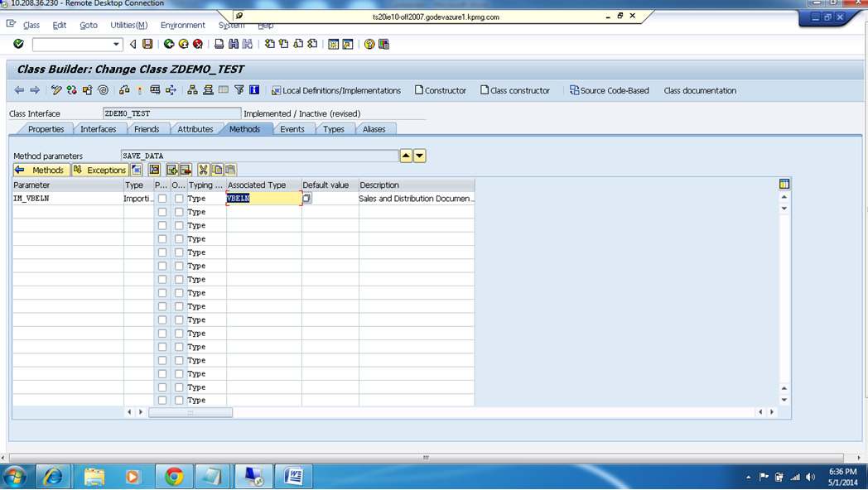This screenshot has width=868, height=490.
Task: Click the Back green arrow icon
Action: coord(167,45)
